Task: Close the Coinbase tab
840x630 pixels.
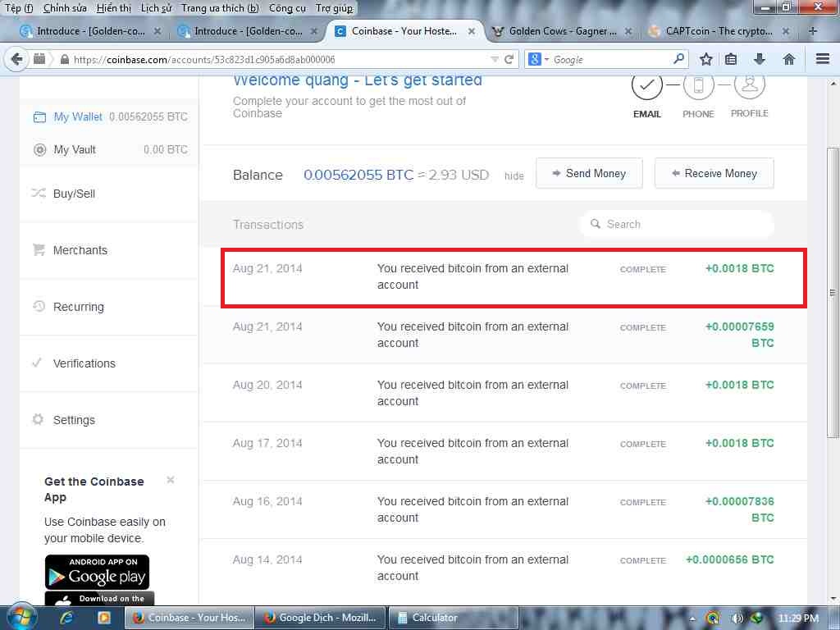Action: (x=472, y=32)
